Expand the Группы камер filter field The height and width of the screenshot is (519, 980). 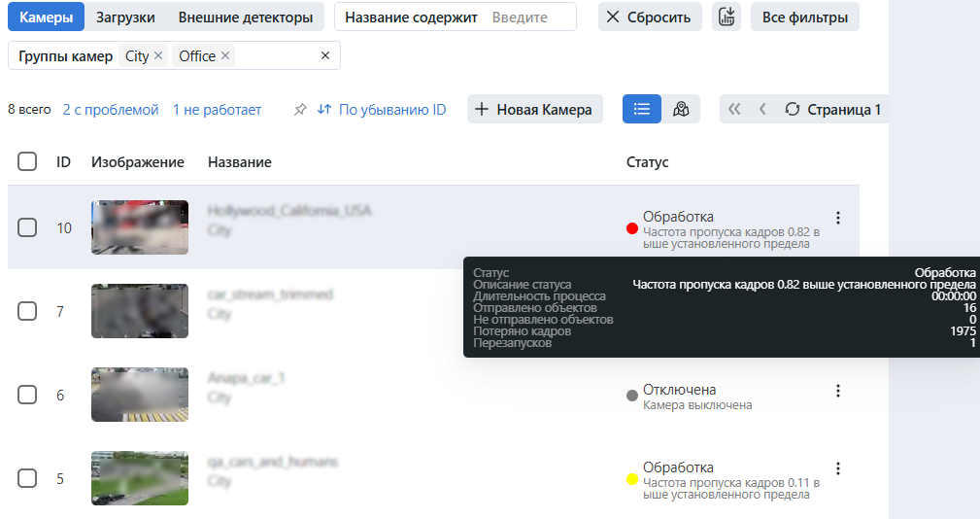pyautogui.click(x=277, y=56)
